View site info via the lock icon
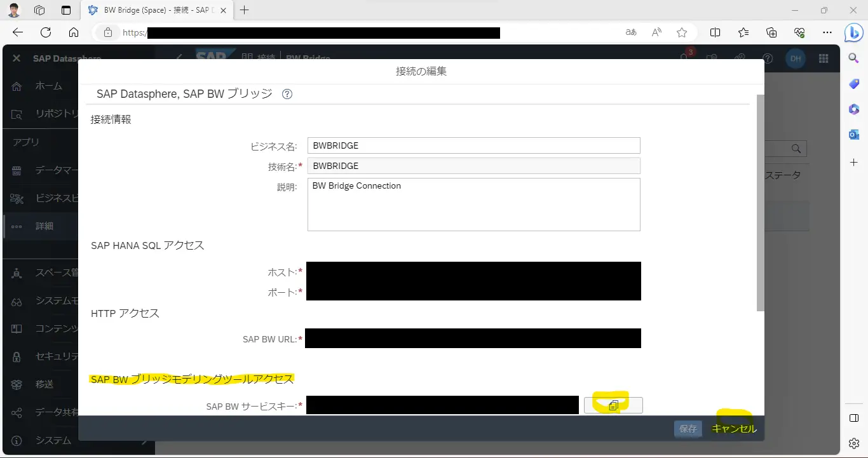Screen dimensions: 868x458 click(x=108, y=32)
